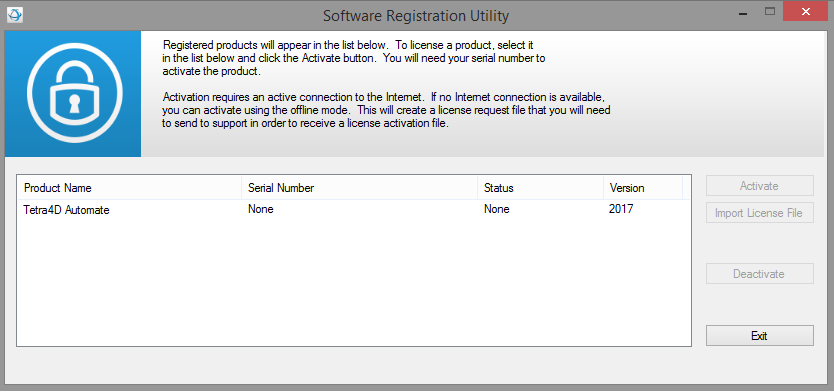Exit the registration utility

[x=760, y=336]
